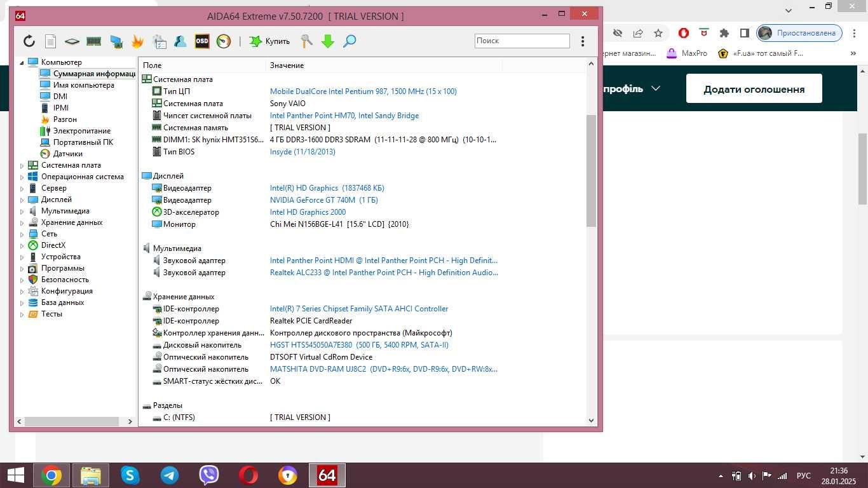Select Программы in the tree
The width and height of the screenshot is (868, 488).
pyautogui.click(x=63, y=268)
